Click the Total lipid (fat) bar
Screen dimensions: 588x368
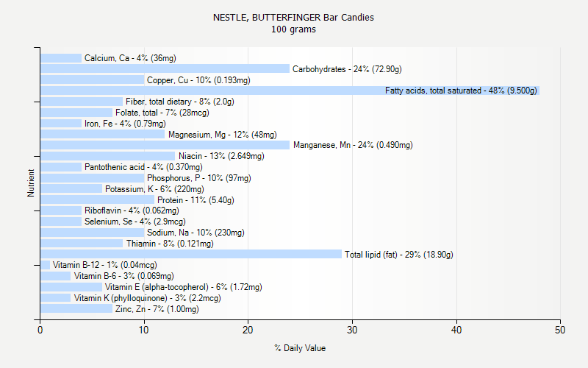[191, 254]
